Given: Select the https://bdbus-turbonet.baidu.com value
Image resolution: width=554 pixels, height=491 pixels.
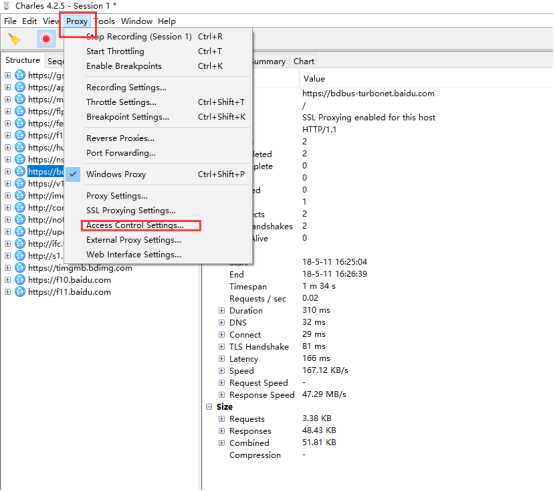Looking at the screenshot, I should [x=368, y=94].
